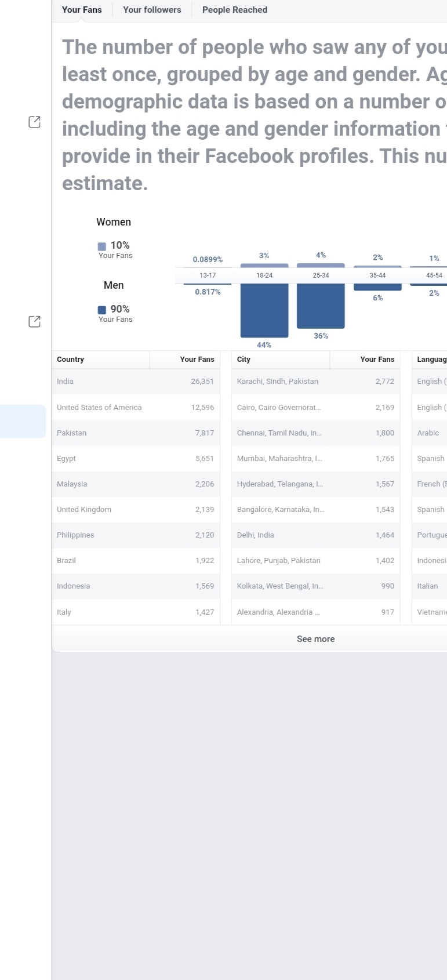Open the Your followers tab

pyautogui.click(x=152, y=10)
